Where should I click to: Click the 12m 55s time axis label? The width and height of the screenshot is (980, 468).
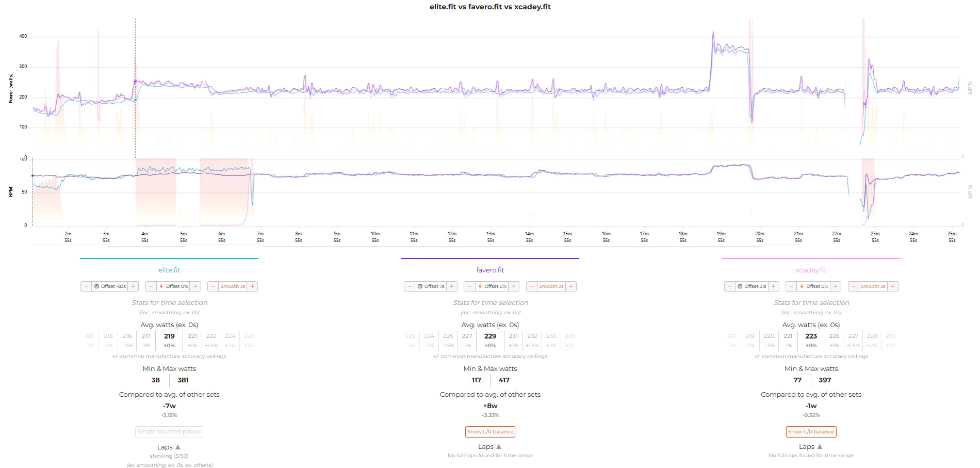(x=452, y=237)
